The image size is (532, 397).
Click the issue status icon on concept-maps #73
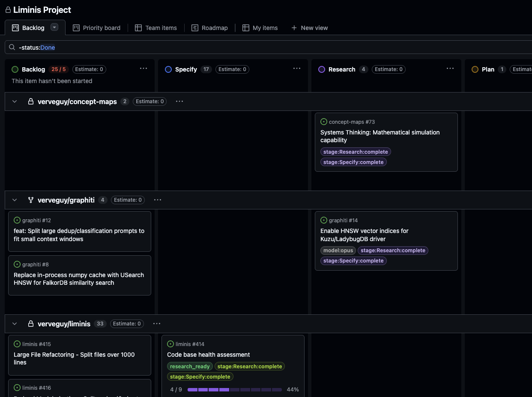pos(323,122)
